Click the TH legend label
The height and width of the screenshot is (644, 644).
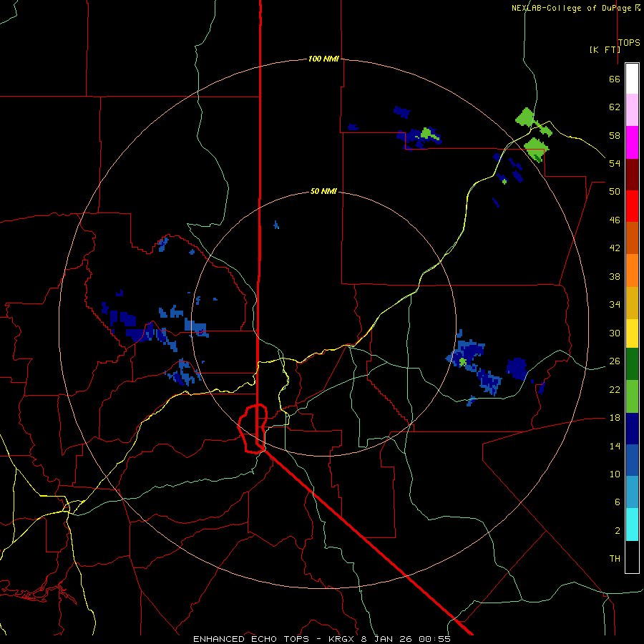click(615, 559)
